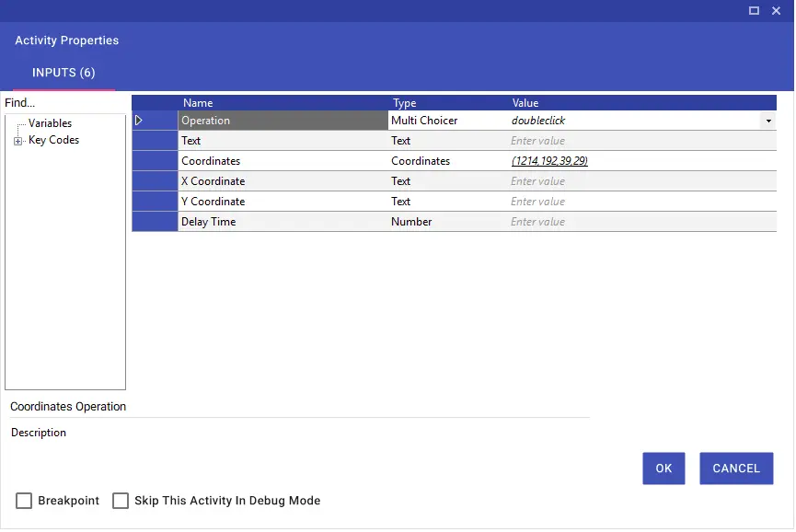Close the Activity Properties dialog
Viewport: 796px width, 532px height.
click(776, 11)
